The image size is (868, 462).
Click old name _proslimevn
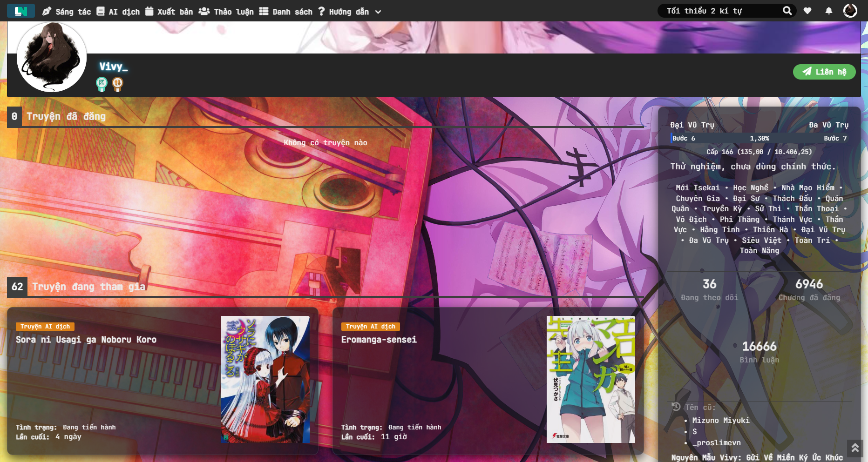[716, 442]
